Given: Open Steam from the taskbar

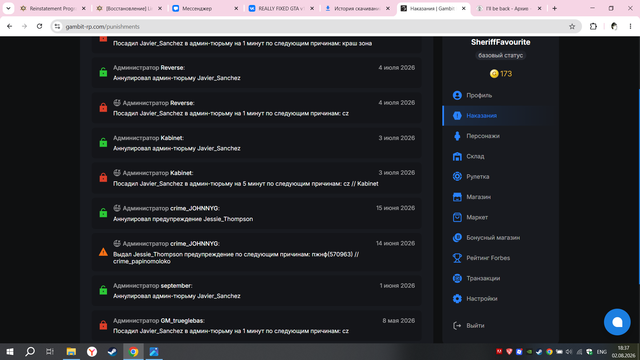Looking at the screenshot, I should click(x=112, y=351).
